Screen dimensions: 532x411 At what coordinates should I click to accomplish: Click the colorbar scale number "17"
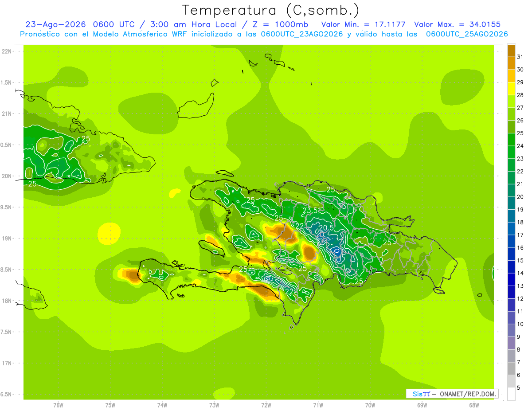(520, 235)
